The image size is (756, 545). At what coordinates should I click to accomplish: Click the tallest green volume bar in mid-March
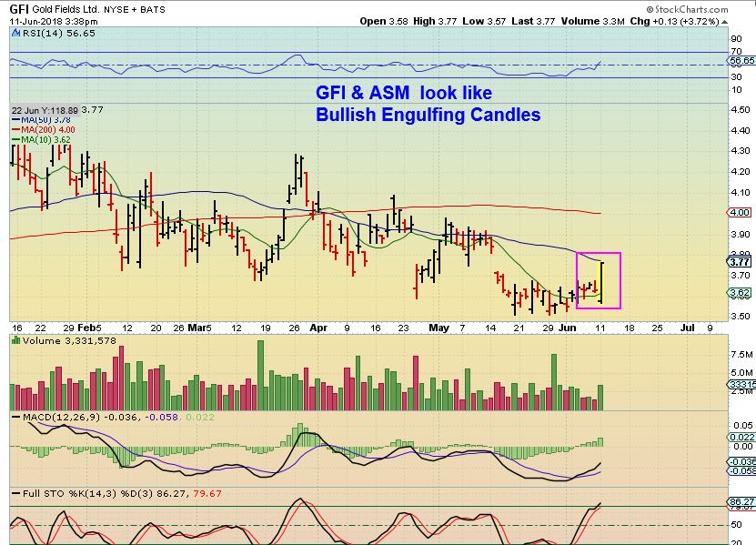point(261,375)
